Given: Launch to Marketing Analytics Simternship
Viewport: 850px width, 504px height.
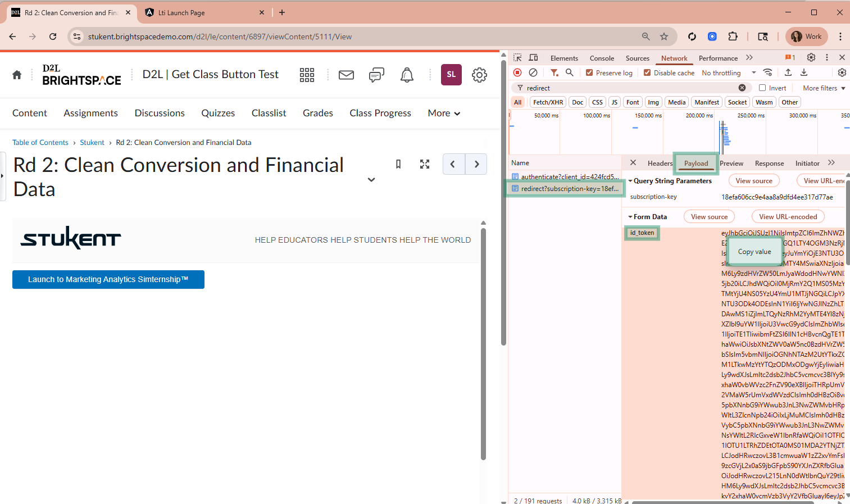Looking at the screenshot, I should [x=108, y=279].
